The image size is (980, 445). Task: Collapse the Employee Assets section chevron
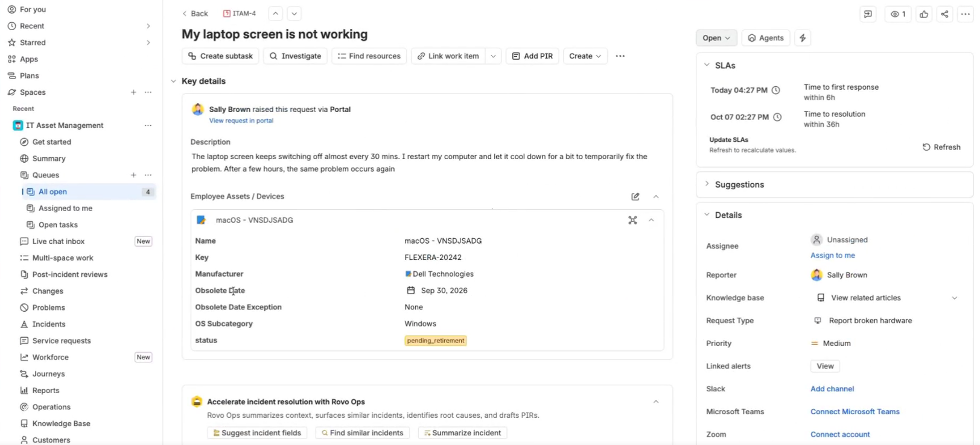click(656, 197)
